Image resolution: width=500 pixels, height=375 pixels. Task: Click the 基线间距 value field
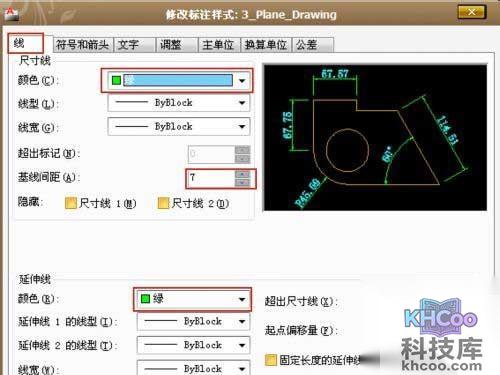pos(211,178)
